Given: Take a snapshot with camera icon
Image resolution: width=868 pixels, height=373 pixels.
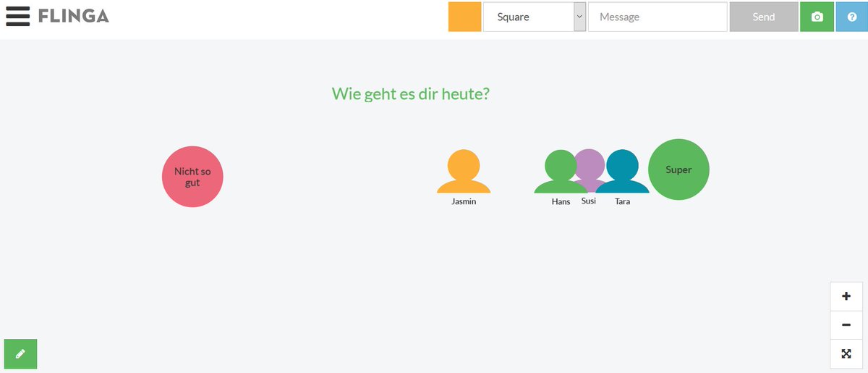Looking at the screenshot, I should (x=817, y=17).
